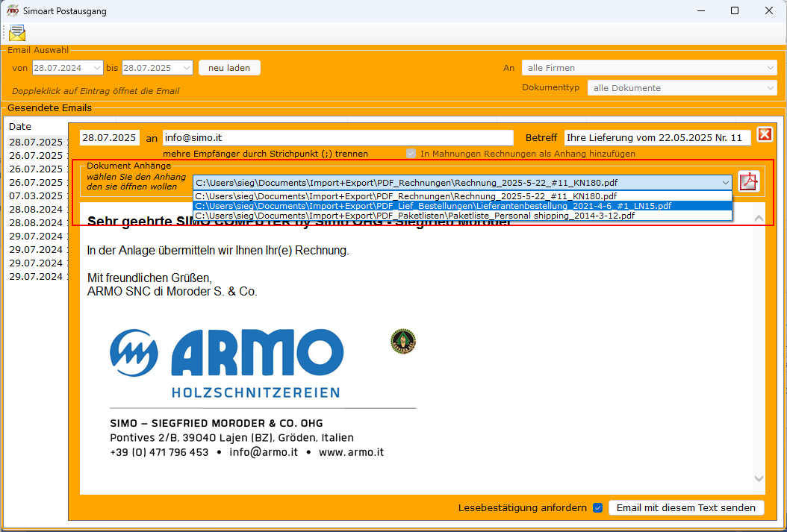Click the small round emblem beside ARMO logo
The width and height of the screenshot is (787, 532).
point(402,342)
